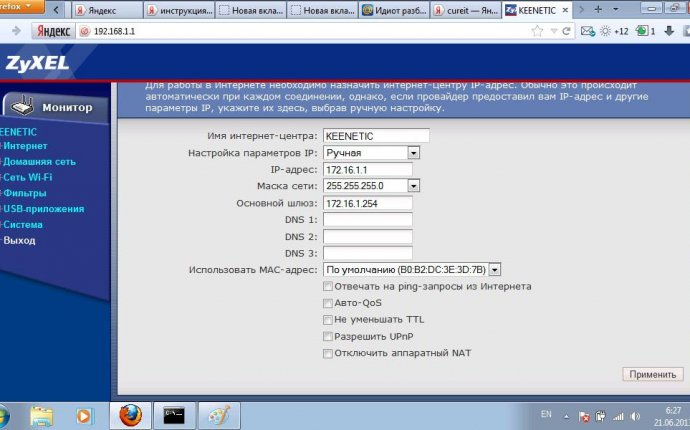Expand the Система menu item
Image resolution: width=690 pixels, height=430 pixels.
click(23, 224)
